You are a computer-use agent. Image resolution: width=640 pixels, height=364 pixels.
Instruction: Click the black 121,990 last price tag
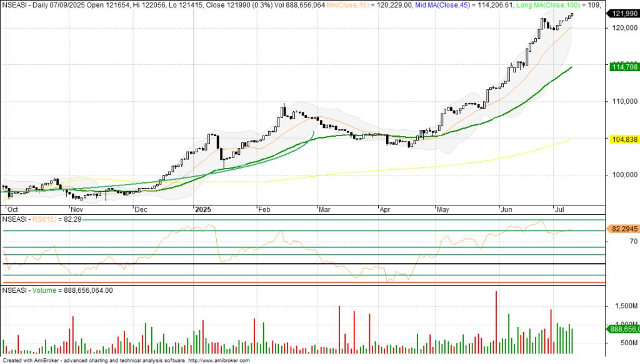(x=622, y=14)
